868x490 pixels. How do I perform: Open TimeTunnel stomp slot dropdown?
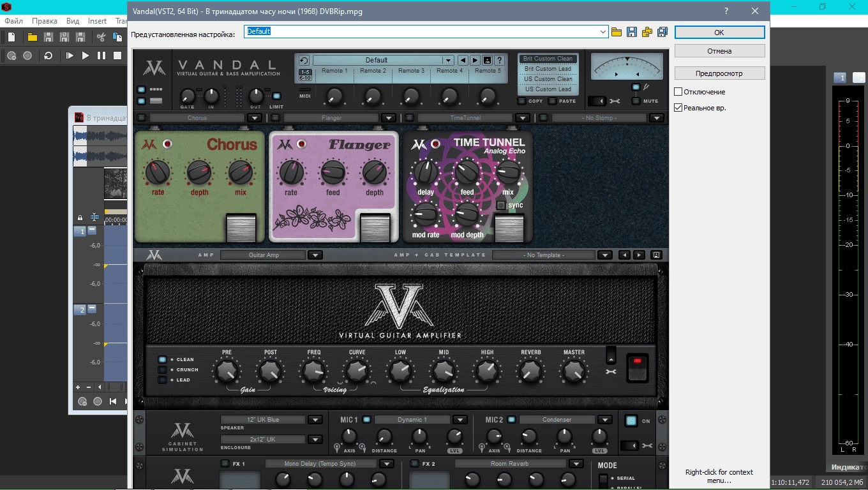pyautogui.click(x=522, y=118)
